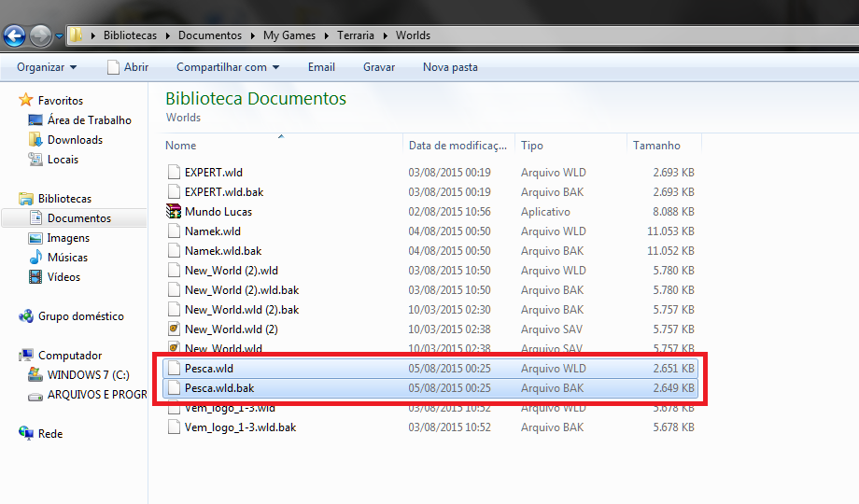Open recent locations dropdown beside Forward arrow
Viewport: 859px width, 504px height.
point(59,36)
